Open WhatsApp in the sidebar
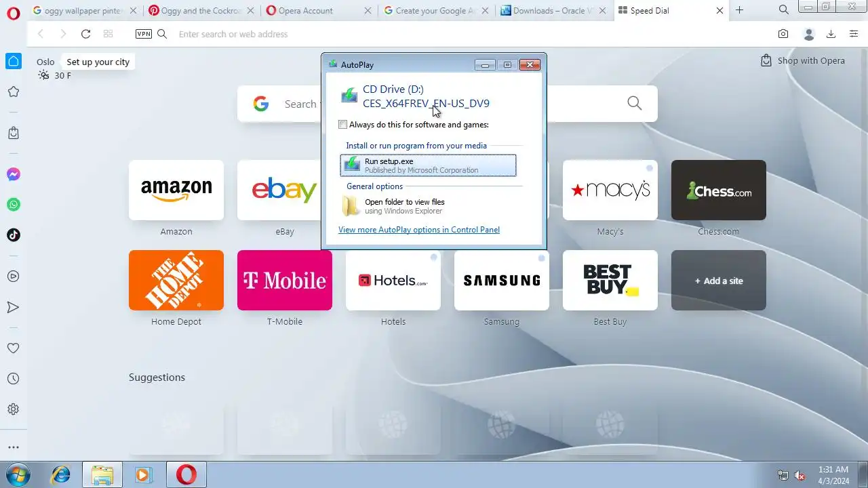This screenshot has width=868, height=488. [x=14, y=205]
